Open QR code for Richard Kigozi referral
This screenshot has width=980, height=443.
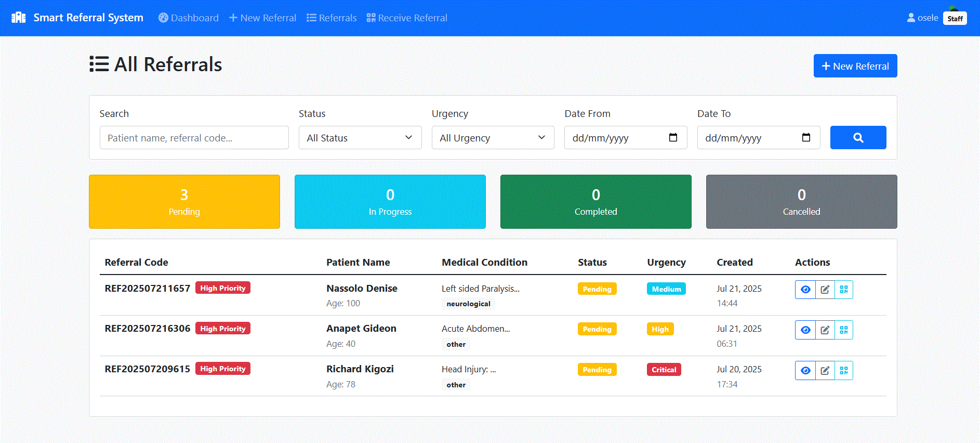(844, 371)
